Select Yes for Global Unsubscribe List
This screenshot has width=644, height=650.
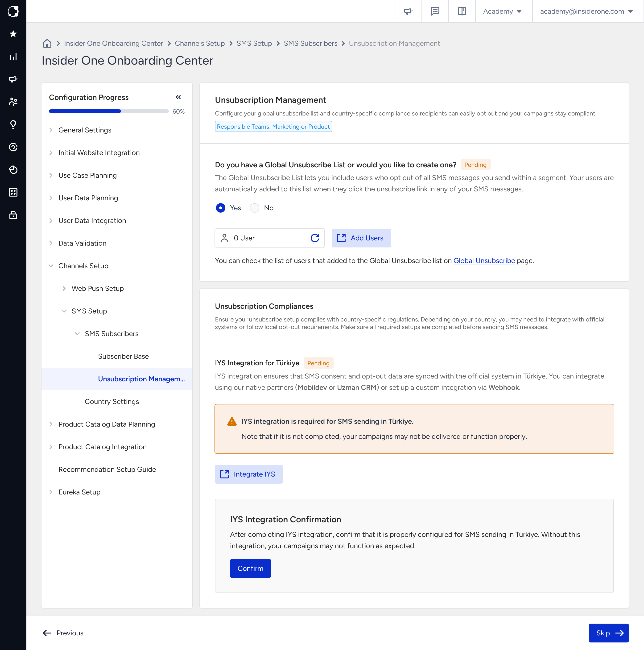click(220, 208)
